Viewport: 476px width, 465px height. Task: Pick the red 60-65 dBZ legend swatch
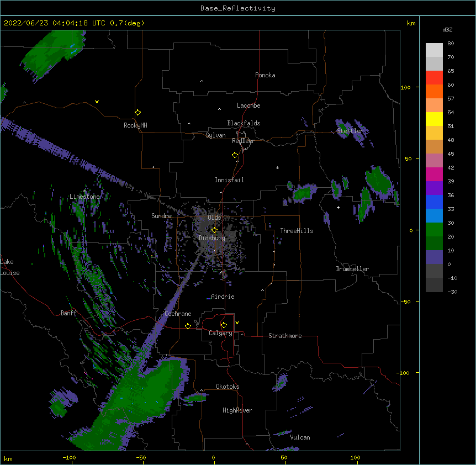[434, 77]
